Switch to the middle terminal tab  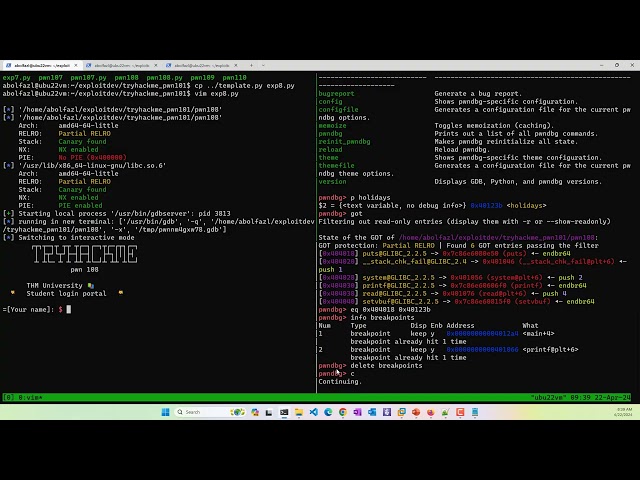tap(122, 65)
